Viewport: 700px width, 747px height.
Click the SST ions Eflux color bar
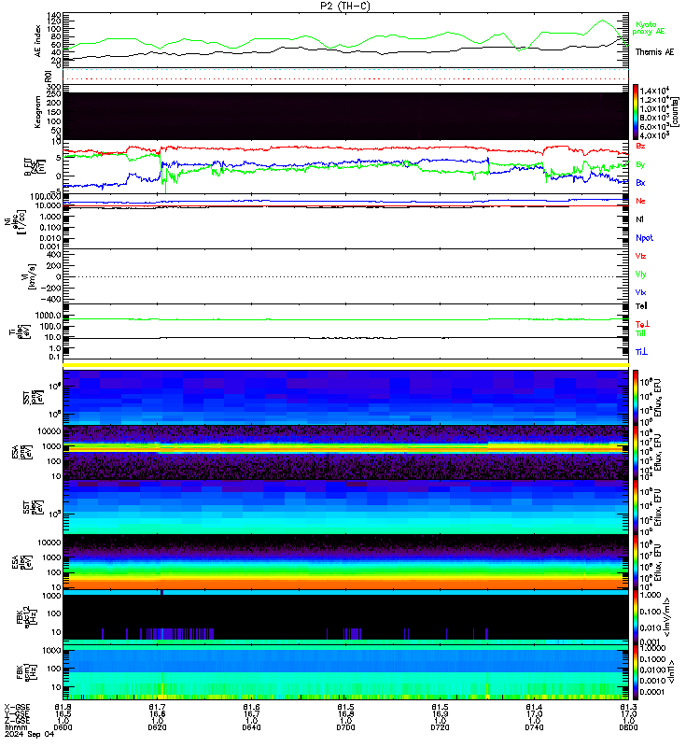636,398
